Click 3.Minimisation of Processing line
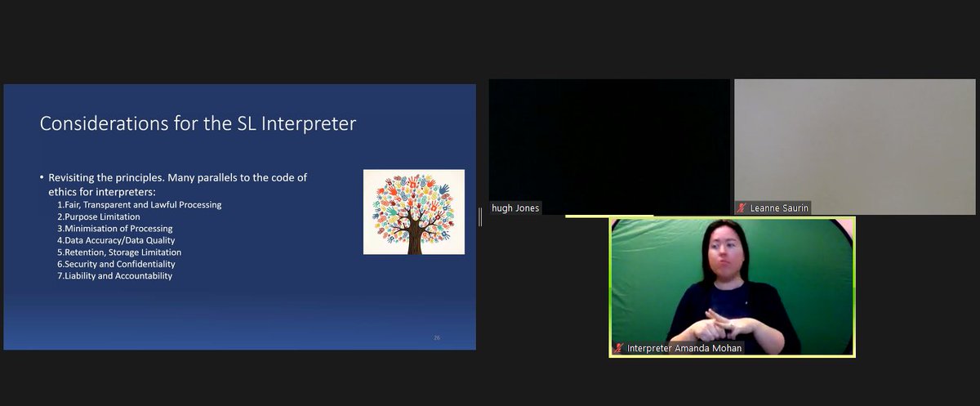Screen dimensions: 980x406 click(x=114, y=229)
